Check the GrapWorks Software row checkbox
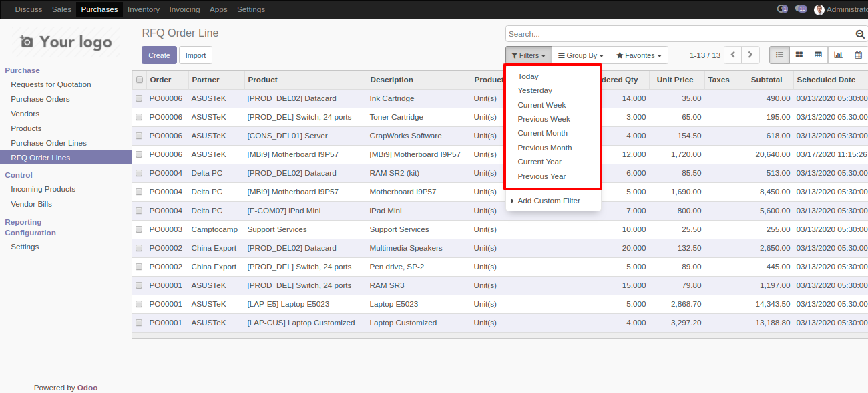 140,136
